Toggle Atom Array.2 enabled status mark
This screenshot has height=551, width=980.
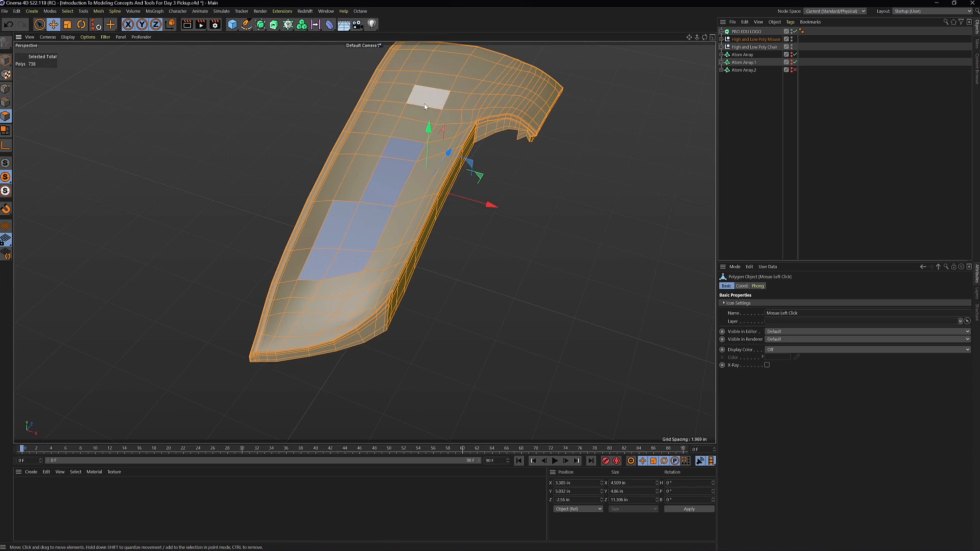795,70
